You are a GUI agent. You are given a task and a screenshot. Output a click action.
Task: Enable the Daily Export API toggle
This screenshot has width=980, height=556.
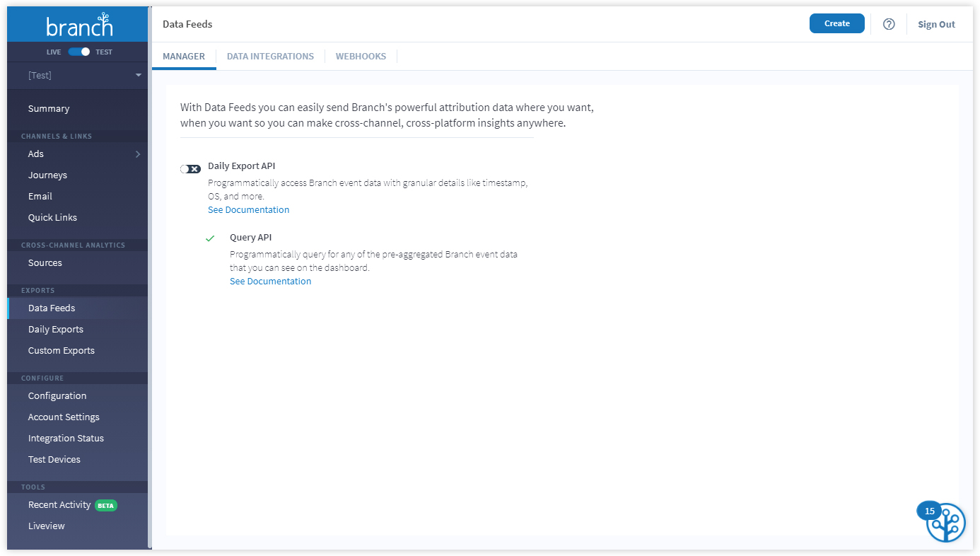pyautogui.click(x=190, y=169)
